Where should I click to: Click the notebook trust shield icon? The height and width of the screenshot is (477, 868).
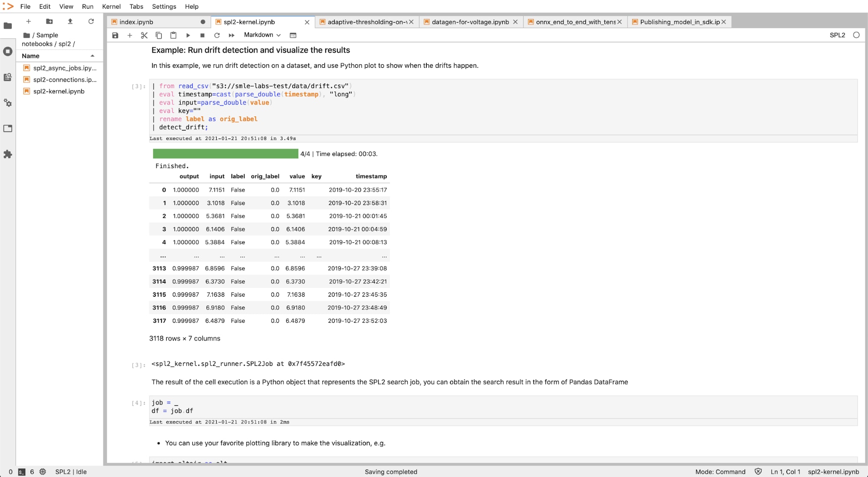tap(758, 472)
